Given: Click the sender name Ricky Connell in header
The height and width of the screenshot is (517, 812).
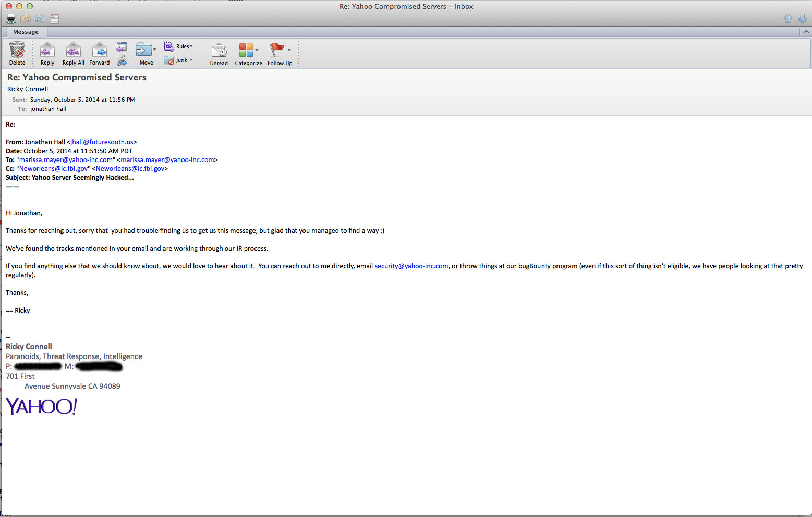Looking at the screenshot, I should click(28, 89).
